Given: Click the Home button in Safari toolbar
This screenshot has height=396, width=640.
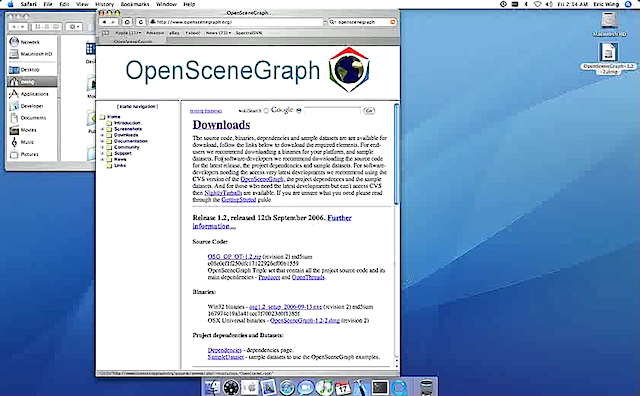Looking at the screenshot, I should point(127,22).
